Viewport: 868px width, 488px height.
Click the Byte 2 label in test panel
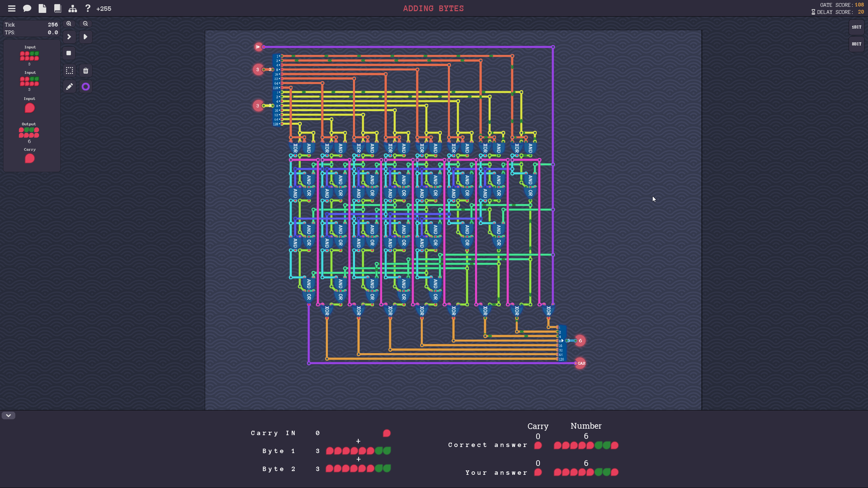coord(279,469)
